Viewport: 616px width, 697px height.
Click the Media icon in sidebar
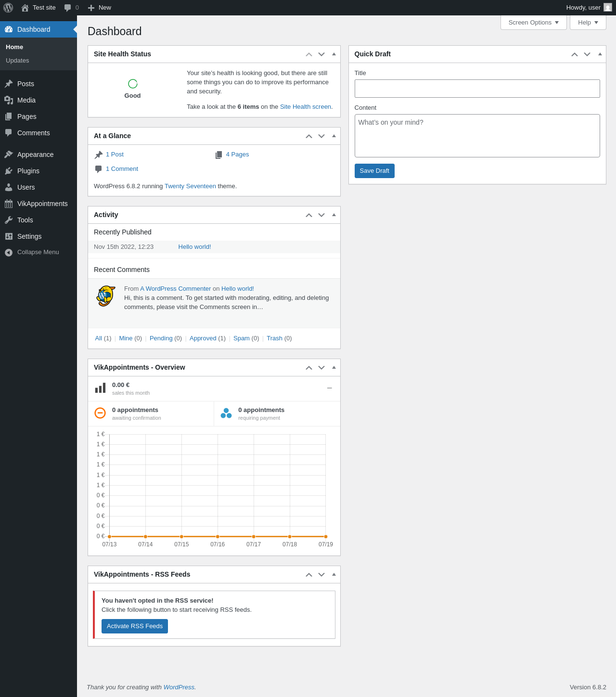[x=9, y=100]
